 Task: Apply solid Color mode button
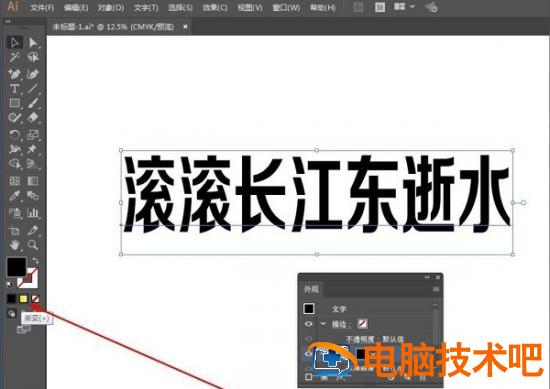(11, 299)
